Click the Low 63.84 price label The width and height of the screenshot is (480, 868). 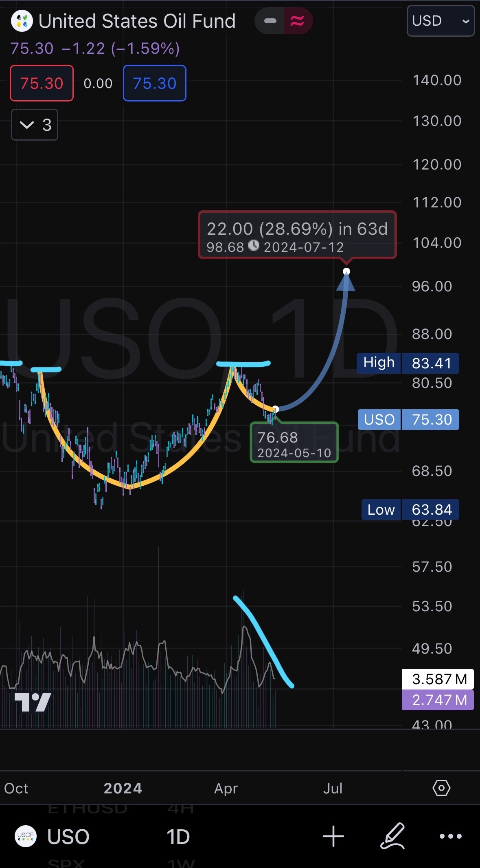(410, 509)
